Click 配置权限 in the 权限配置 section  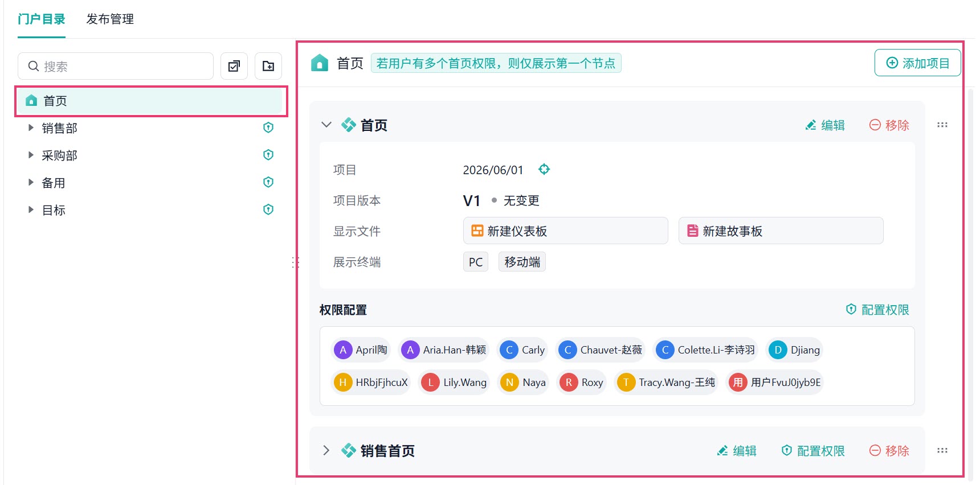point(877,309)
